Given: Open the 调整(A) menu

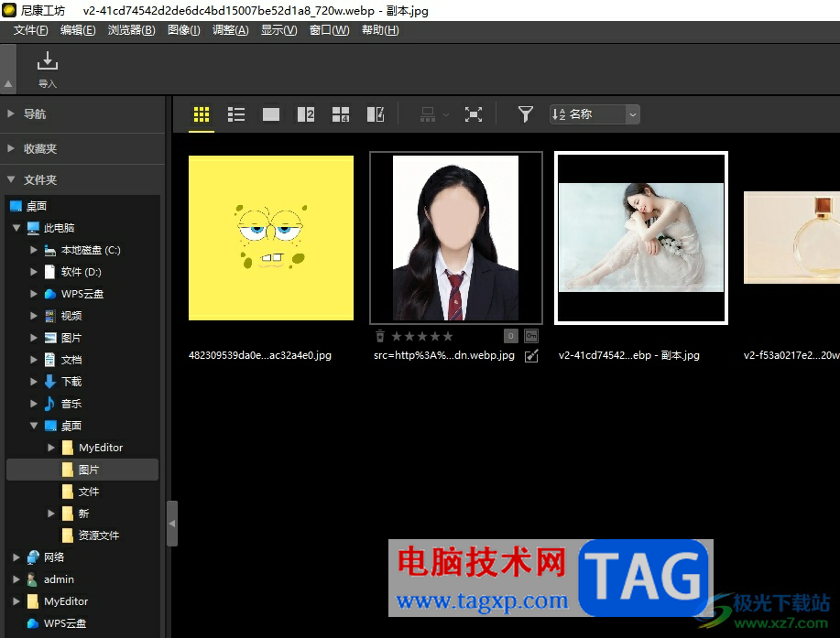Looking at the screenshot, I should coord(230,30).
